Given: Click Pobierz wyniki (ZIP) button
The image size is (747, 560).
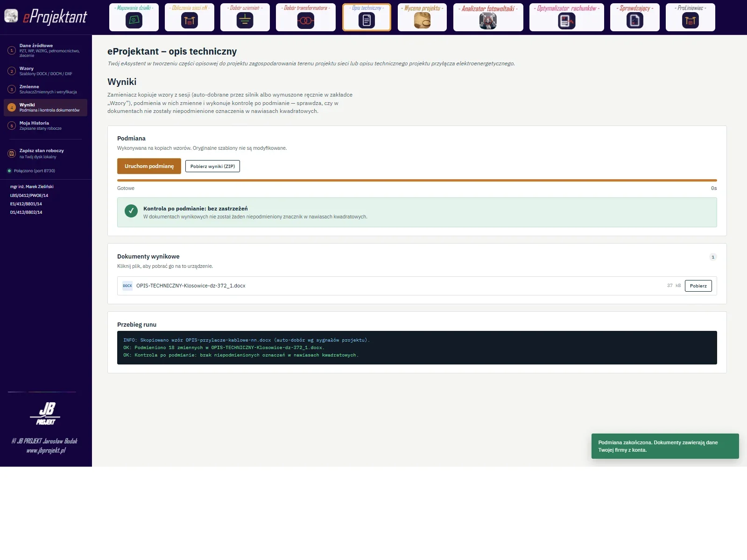Looking at the screenshot, I should click(x=212, y=166).
